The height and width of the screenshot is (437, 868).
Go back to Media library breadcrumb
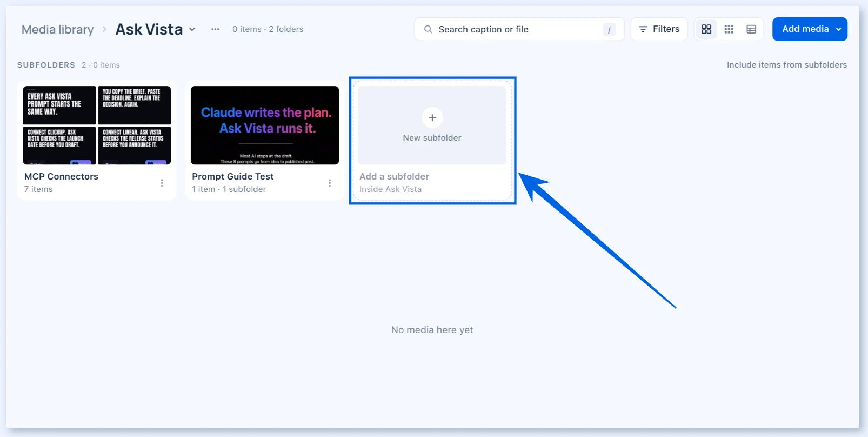pyautogui.click(x=58, y=29)
